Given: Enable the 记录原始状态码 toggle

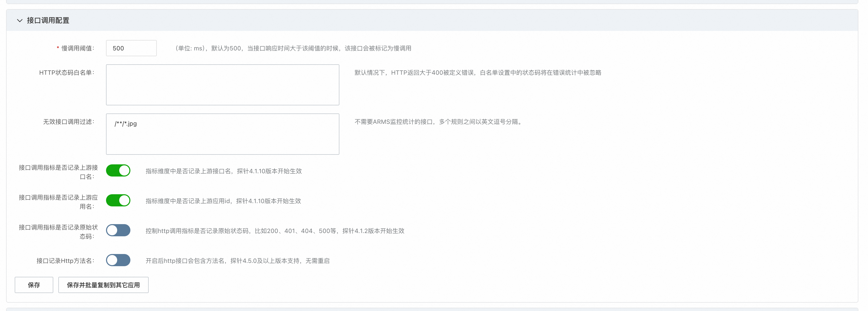Looking at the screenshot, I should [x=118, y=230].
